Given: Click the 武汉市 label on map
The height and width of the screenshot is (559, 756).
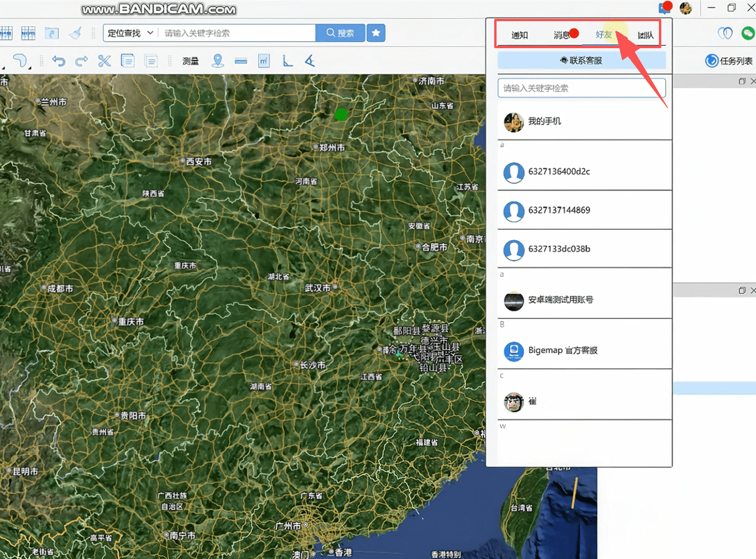Looking at the screenshot, I should (x=318, y=287).
